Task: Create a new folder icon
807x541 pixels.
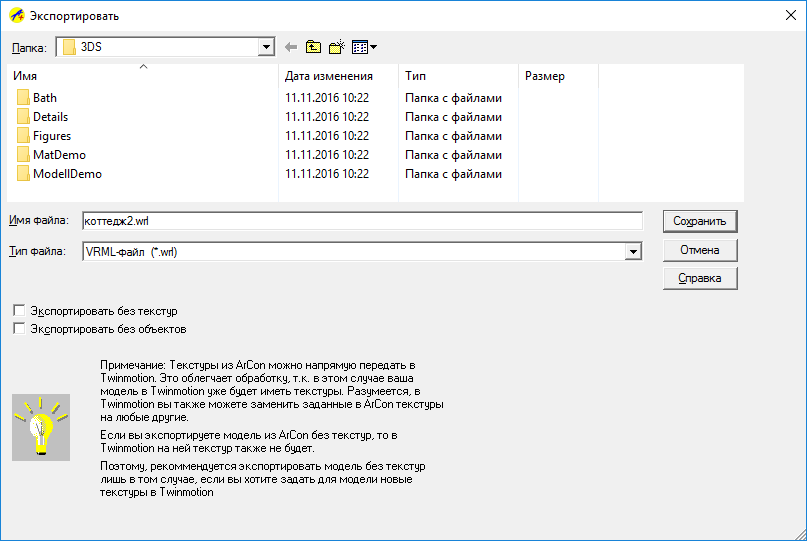Action: pyautogui.click(x=337, y=47)
